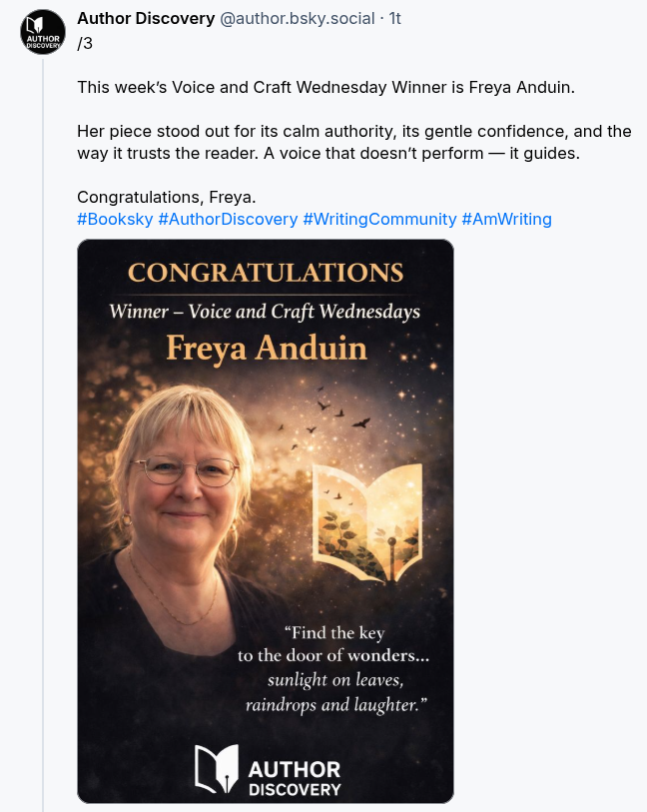Open the #Booksky hashtag
The height and width of the screenshot is (812, 647).
point(115,219)
